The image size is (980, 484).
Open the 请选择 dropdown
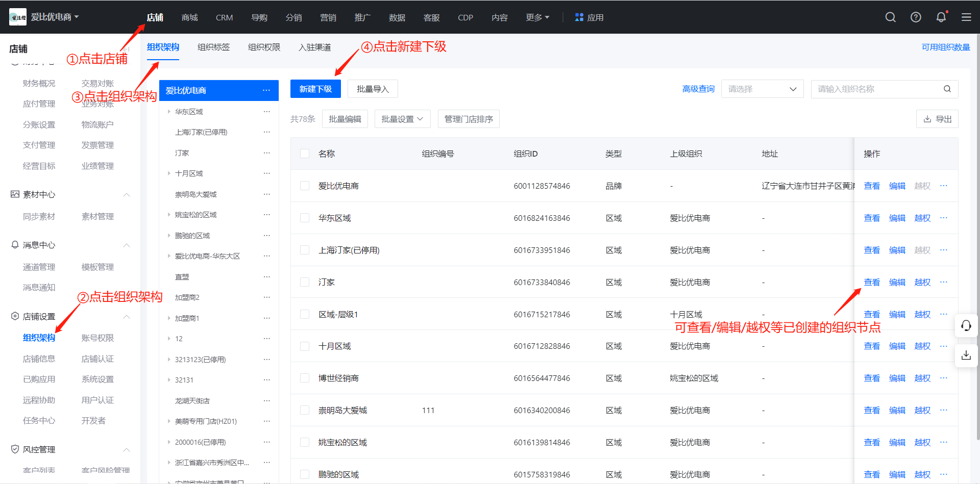(x=762, y=89)
